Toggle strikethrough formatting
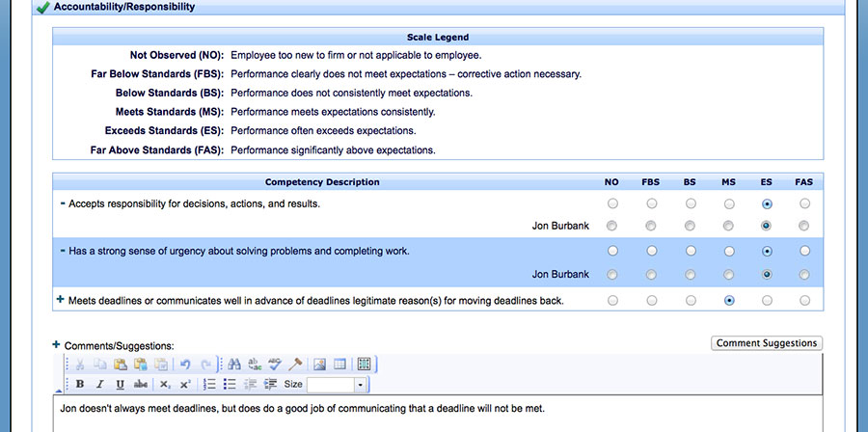 pos(141,384)
